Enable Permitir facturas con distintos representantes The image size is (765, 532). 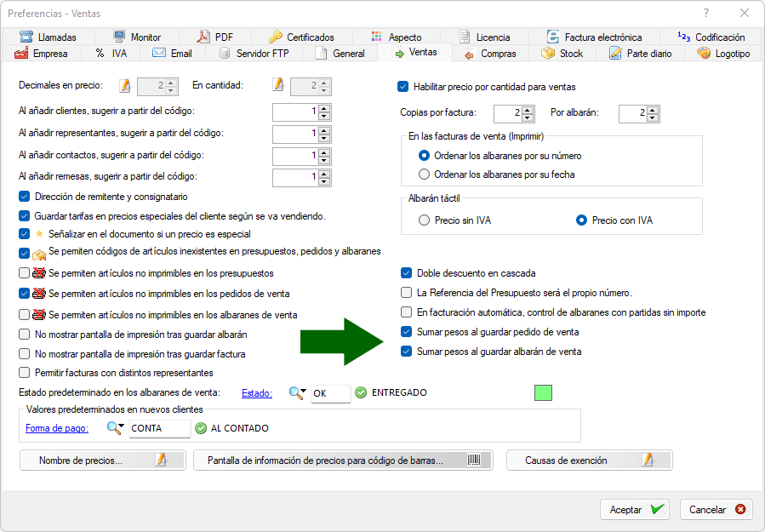click(x=25, y=373)
